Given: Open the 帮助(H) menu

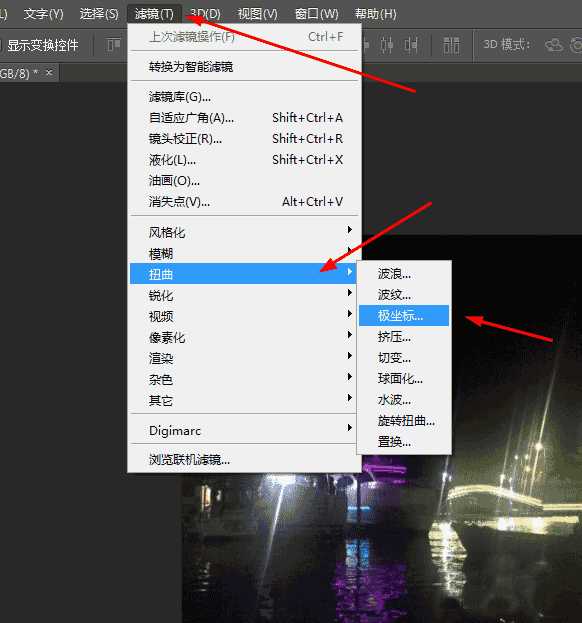Looking at the screenshot, I should pos(375,14).
